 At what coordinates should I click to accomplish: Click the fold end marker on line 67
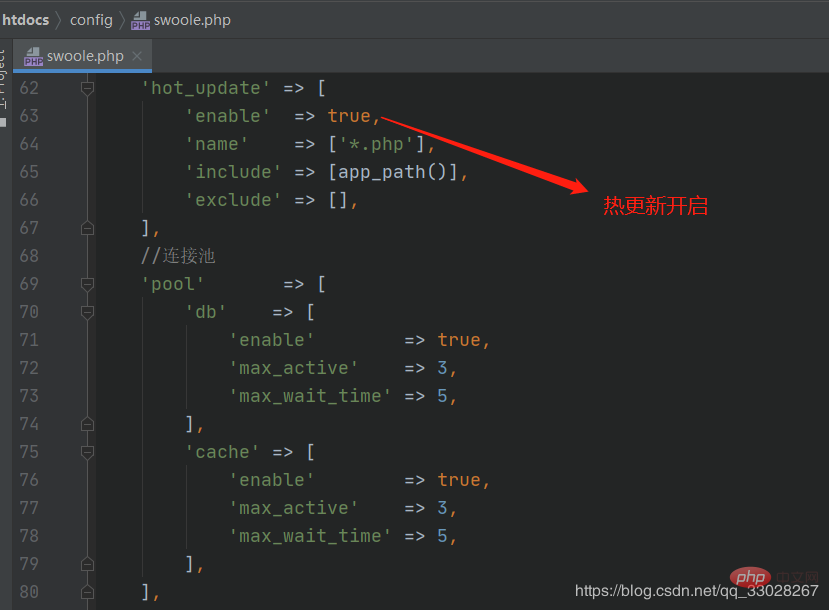[87, 228]
